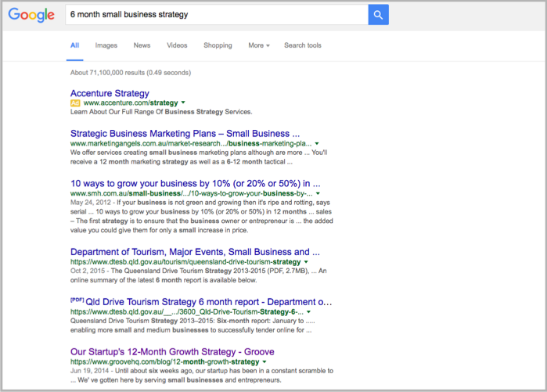Expand arrow beside queensland-drive-tourism-strategy URL
The width and height of the screenshot is (547, 392).
coord(306,262)
